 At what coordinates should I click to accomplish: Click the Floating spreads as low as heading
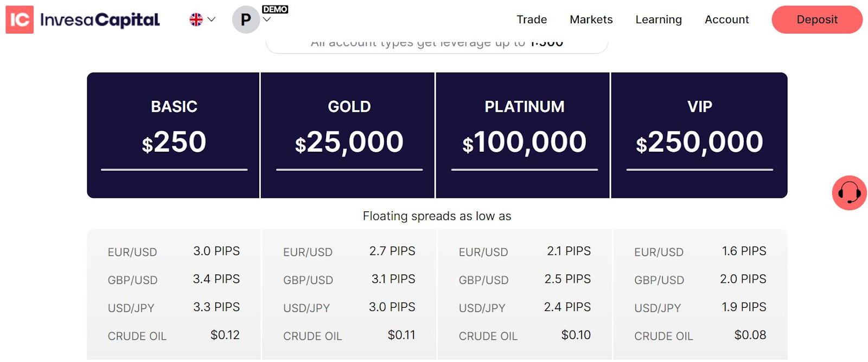[437, 216]
